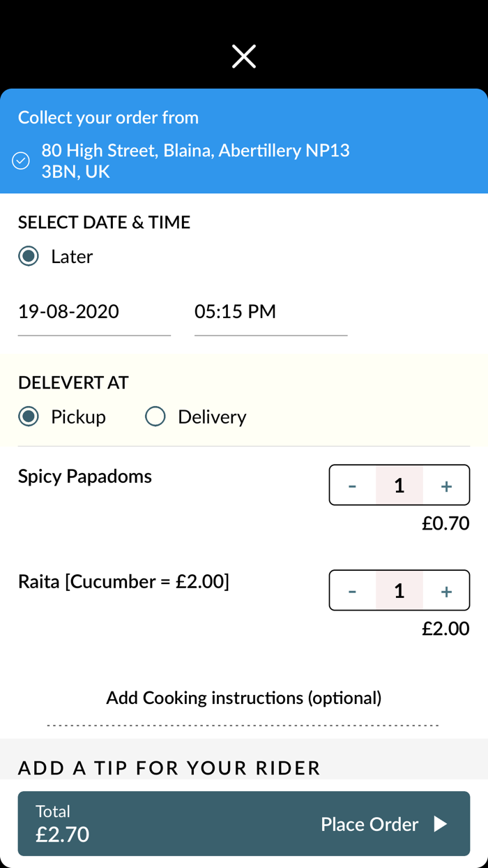Expand the ADD A TIP FOR YOUR RIDER section

click(x=169, y=768)
